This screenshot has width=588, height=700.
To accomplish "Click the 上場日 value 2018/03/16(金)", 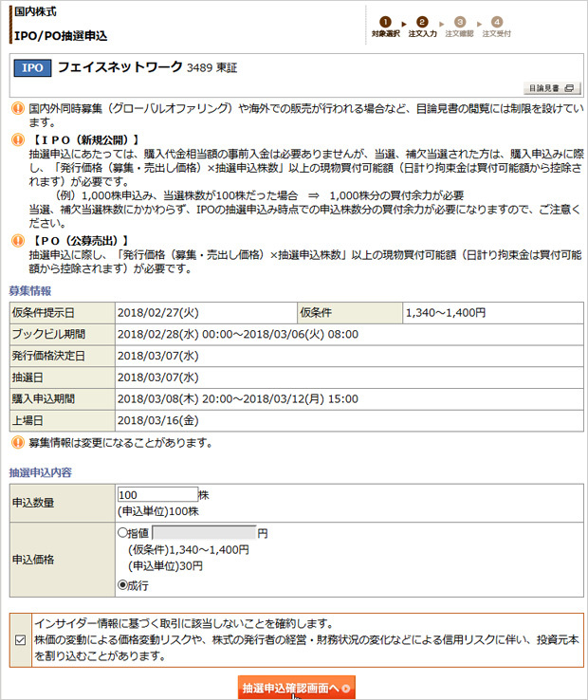I will click(158, 420).
